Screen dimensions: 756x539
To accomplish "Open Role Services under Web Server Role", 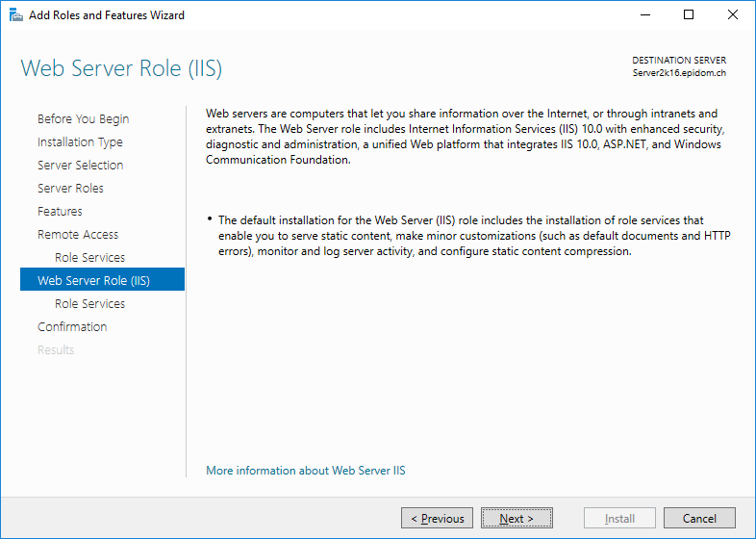I will (x=89, y=304).
